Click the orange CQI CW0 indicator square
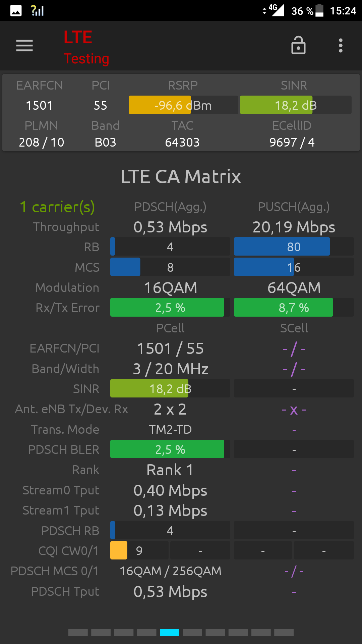Screen dimensions: 362x644 point(119,550)
